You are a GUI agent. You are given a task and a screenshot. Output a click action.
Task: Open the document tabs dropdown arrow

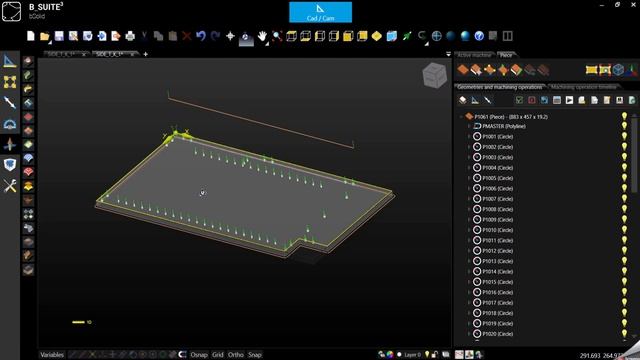pyautogui.click(x=448, y=54)
